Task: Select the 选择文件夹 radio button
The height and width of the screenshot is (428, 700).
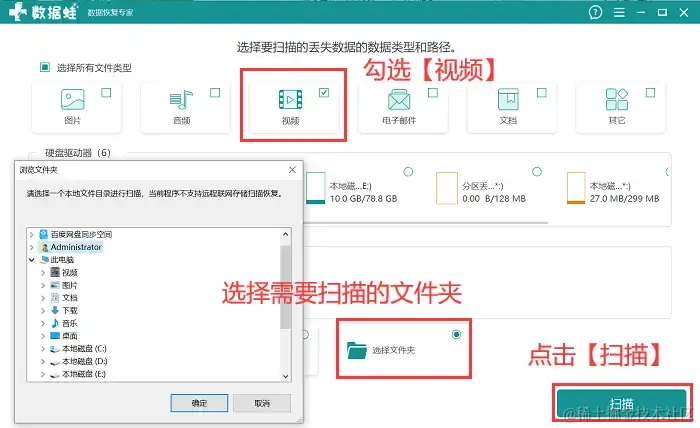Action: click(x=456, y=334)
